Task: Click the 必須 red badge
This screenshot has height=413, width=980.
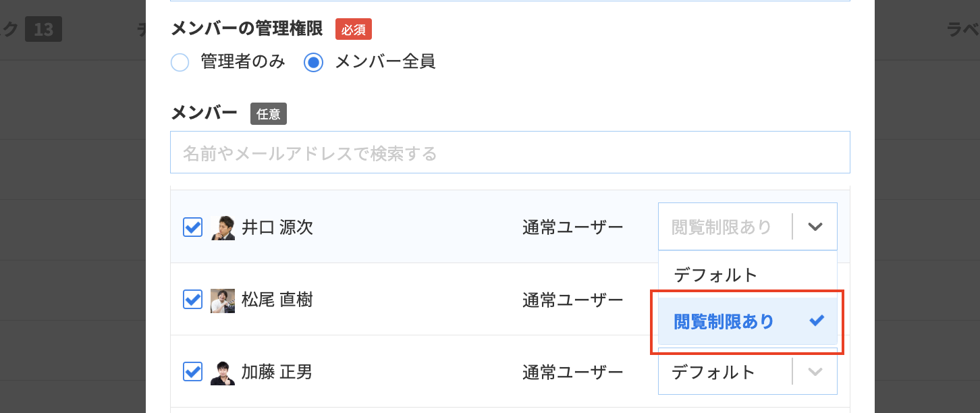Action: click(353, 29)
